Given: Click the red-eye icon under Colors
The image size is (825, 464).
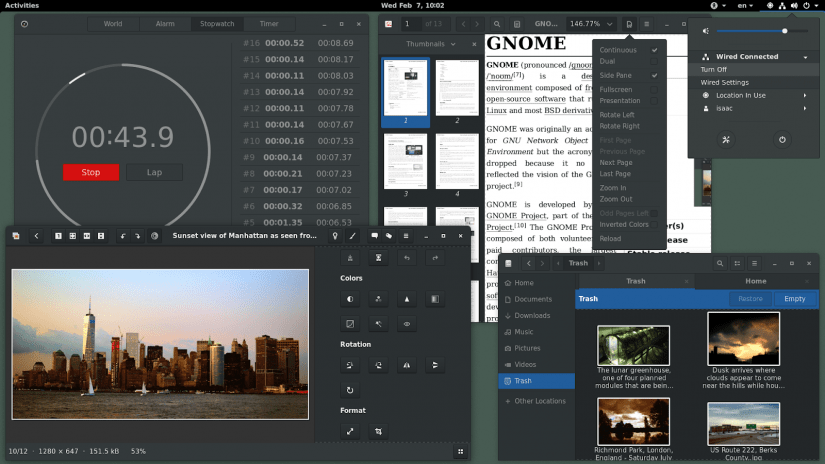Looking at the screenshot, I should (x=407, y=324).
